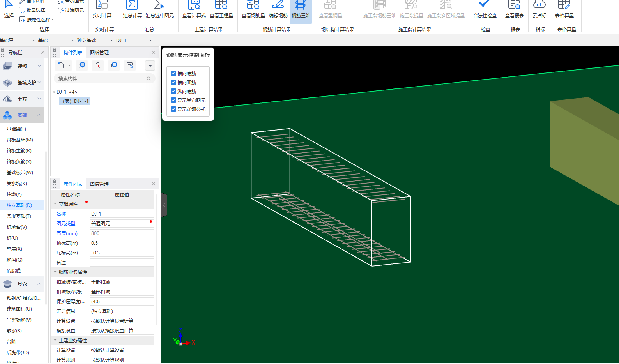Open the 基础层 floor dropdown
The height and width of the screenshot is (364, 619).
pyautogui.click(x=34, y=41)
